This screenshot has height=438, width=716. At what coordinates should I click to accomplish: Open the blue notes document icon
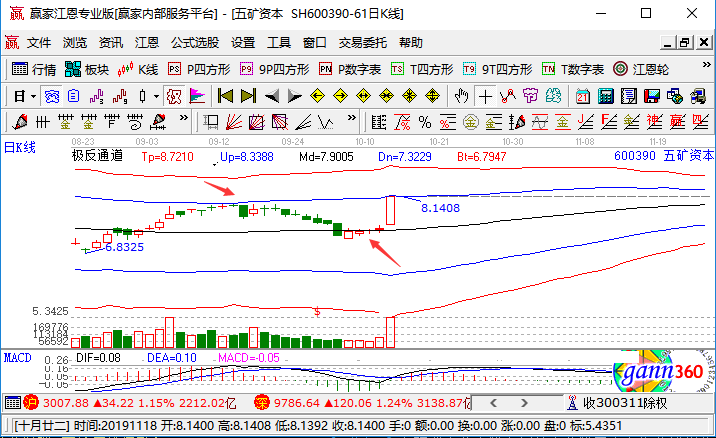(x=74, y=96)
